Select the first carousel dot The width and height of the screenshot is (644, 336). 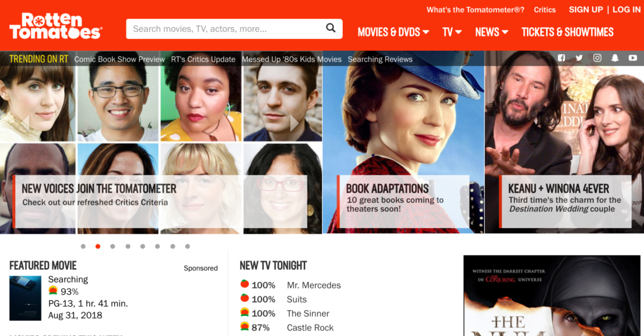tap(83, 247)
